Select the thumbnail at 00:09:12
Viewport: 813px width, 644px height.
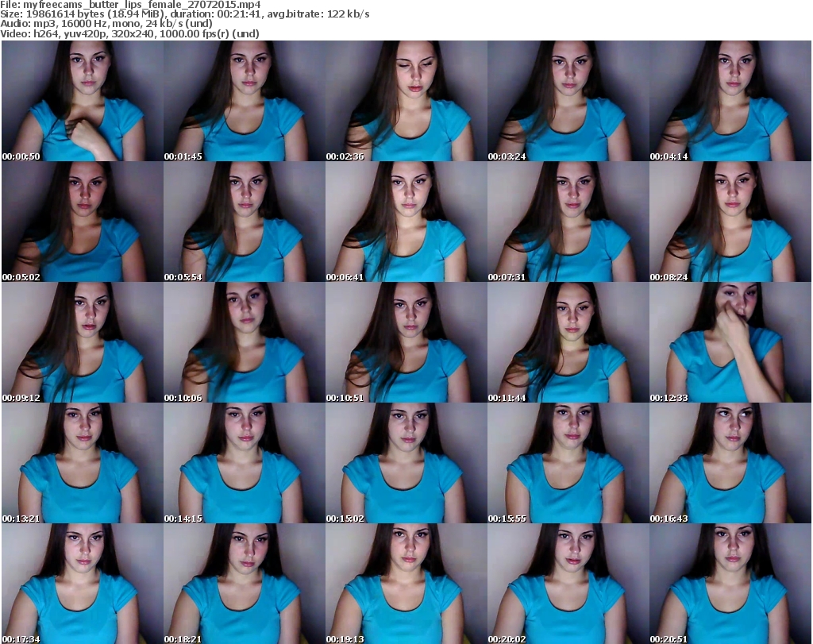pos(83,342)
